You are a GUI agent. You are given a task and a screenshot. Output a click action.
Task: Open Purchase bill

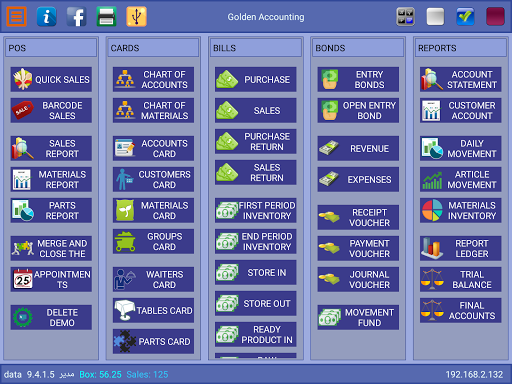pyautogui.click(x=256, y=79)
